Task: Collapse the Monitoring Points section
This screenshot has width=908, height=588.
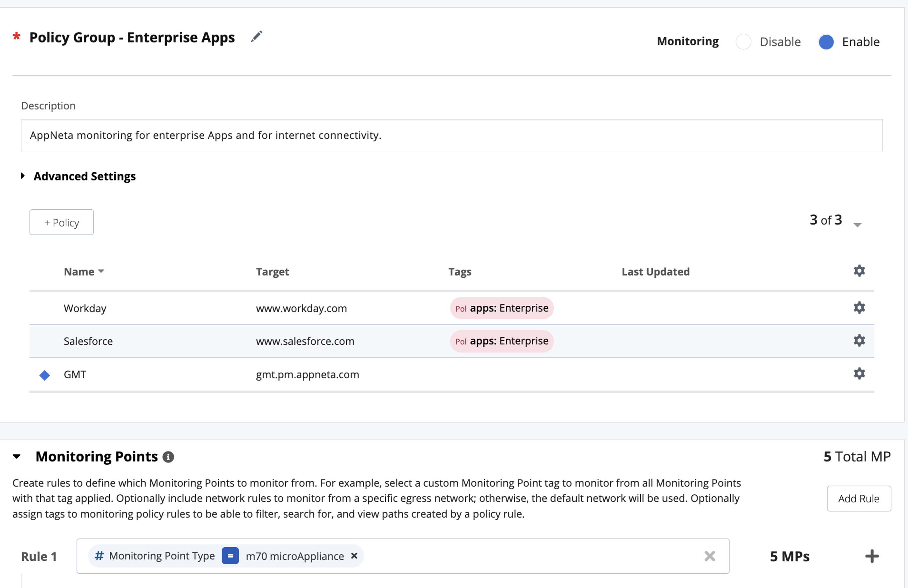Action: (17, 456)
